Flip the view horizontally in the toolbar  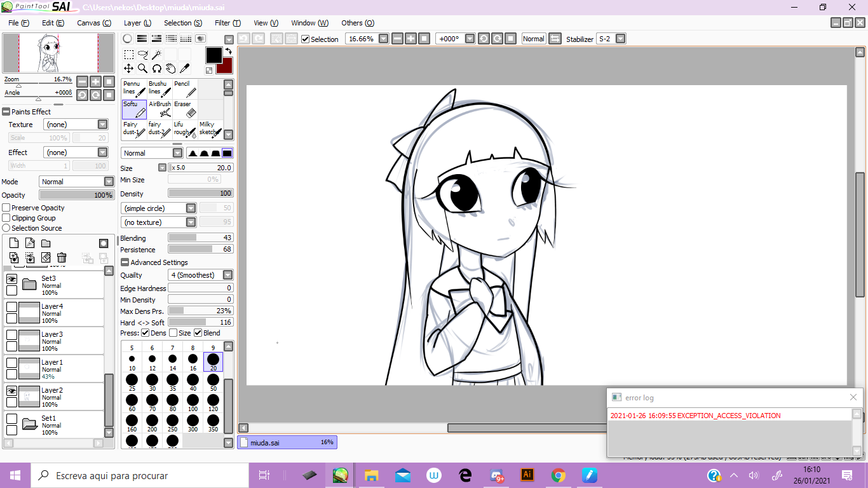pos(555,39)
